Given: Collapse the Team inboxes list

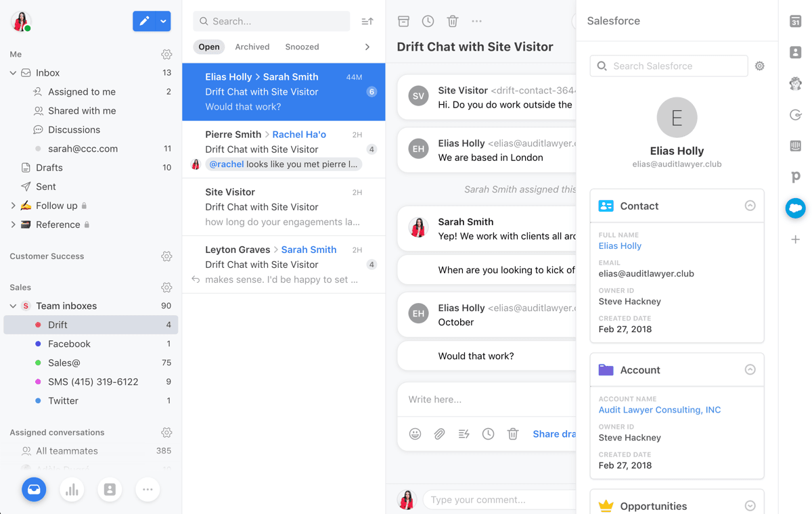Looking at the screenshot, I should (x=12, y=306).
